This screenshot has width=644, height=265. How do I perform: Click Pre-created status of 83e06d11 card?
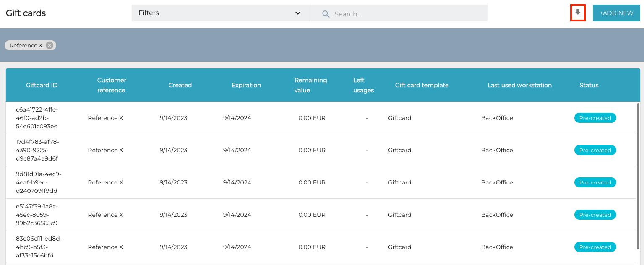[595, 247]
